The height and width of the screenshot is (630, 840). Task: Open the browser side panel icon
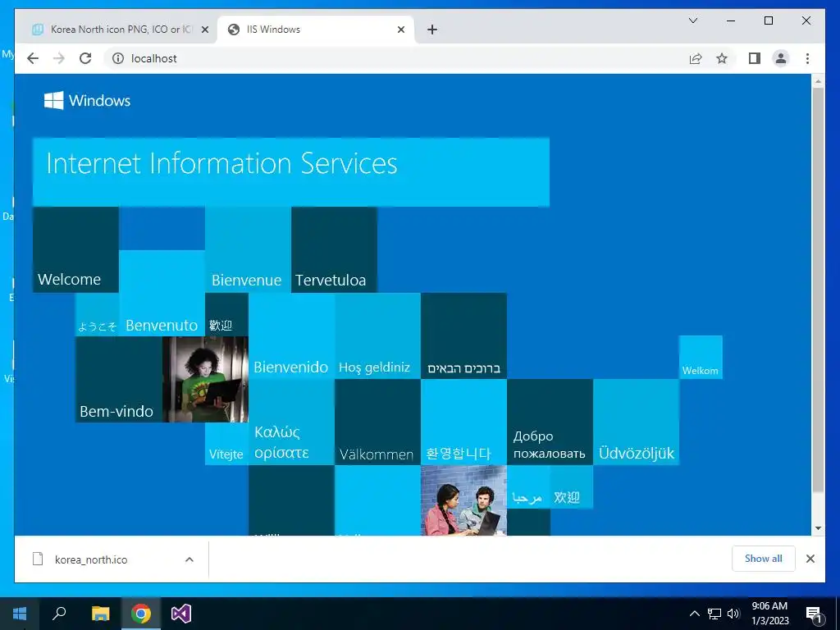point(755,58)
